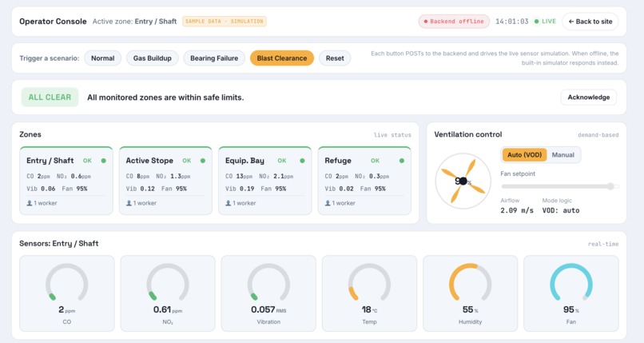Viewport: 644px width, 343px height.
Task: Click the Sensors: Entry / Shaft heading
Action: coord(59,243)
